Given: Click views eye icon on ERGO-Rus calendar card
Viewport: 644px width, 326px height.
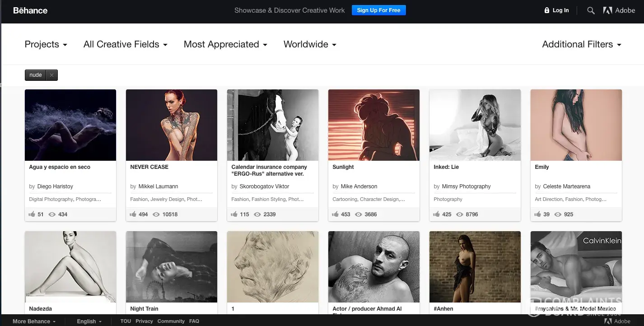Looking at the screenshot, I should click(257, 214).
